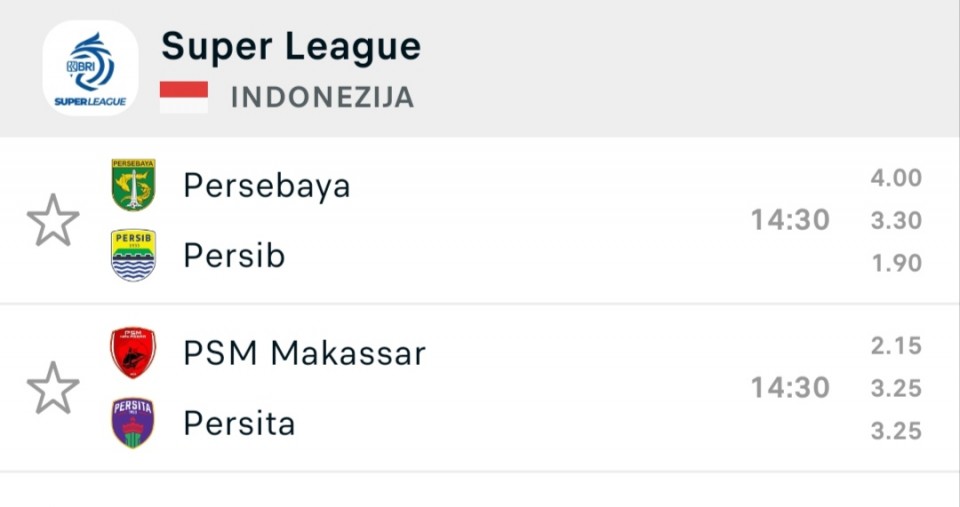Pick the 3.30 draw odds
The image size is (960, 507).
click(895, 221)
